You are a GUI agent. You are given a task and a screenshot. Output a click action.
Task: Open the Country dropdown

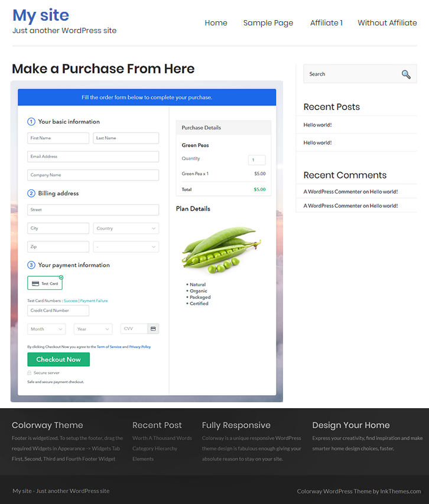pos(126,228)
